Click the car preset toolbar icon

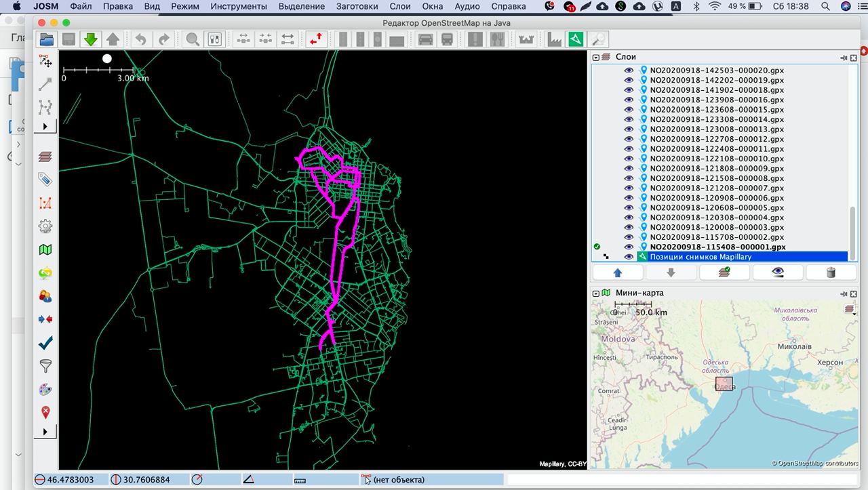pos(425,39)
